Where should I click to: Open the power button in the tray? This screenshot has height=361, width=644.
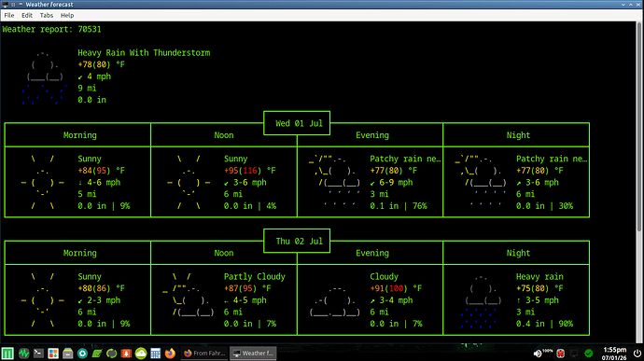pyautogui.click(x=637, y=354)
